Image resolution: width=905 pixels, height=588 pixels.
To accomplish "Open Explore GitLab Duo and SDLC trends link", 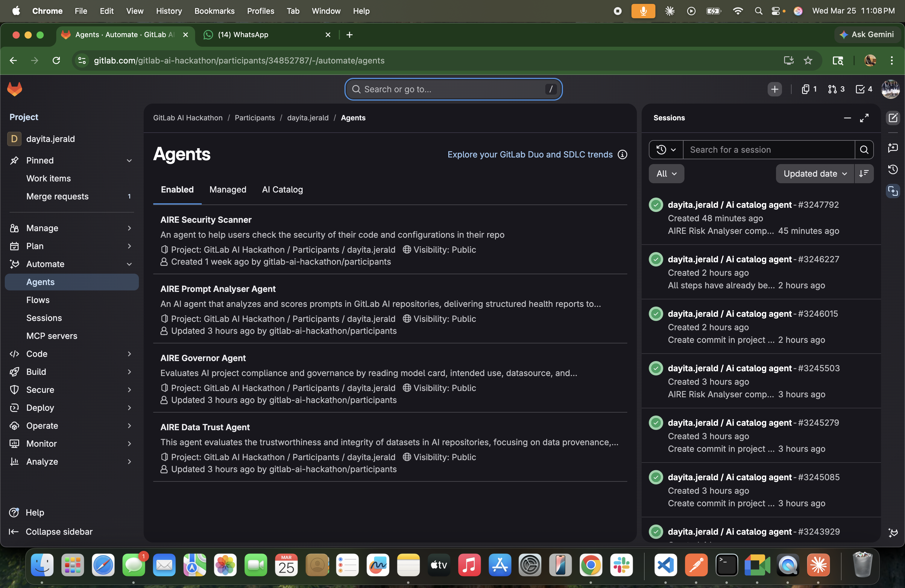I will pyautogui.click(x=530, y=154).
